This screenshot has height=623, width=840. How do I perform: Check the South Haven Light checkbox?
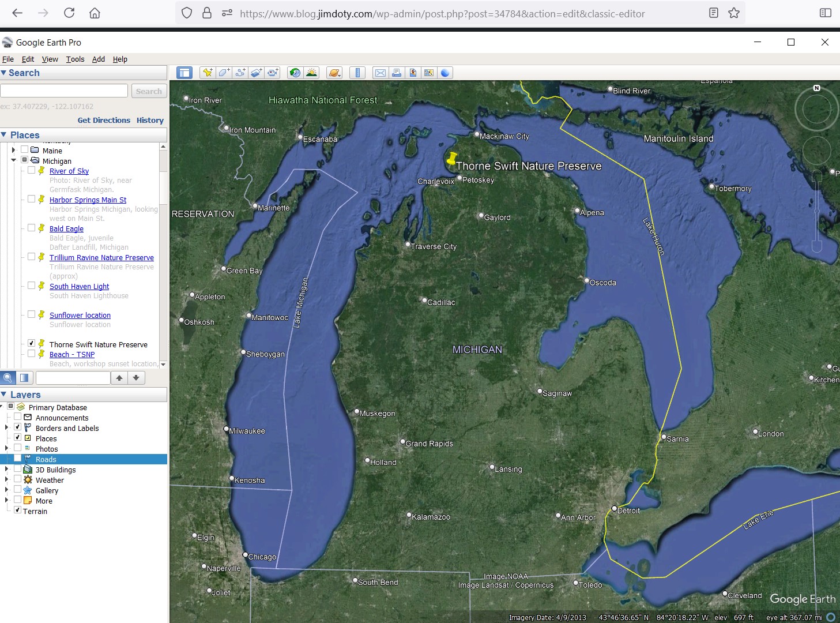tap(32, 286)
